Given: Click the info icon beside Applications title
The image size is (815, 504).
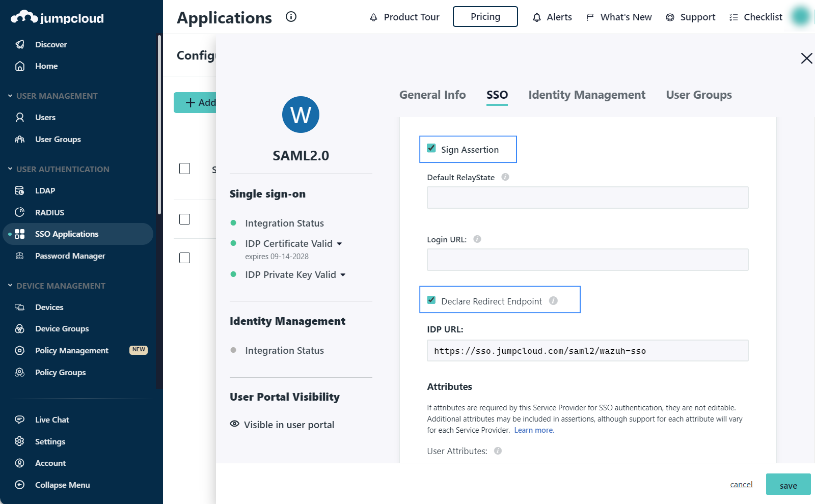Looking at the screenshot, I should [x=291, y=17].
